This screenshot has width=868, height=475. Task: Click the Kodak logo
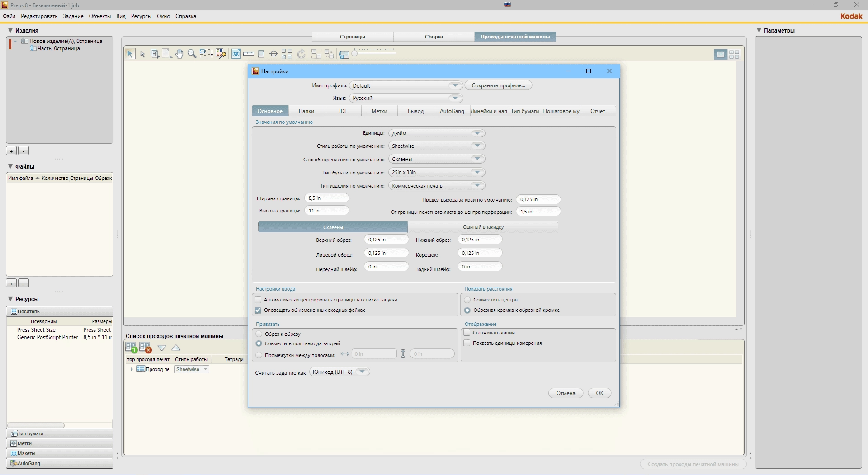click(x=851, y=16)
